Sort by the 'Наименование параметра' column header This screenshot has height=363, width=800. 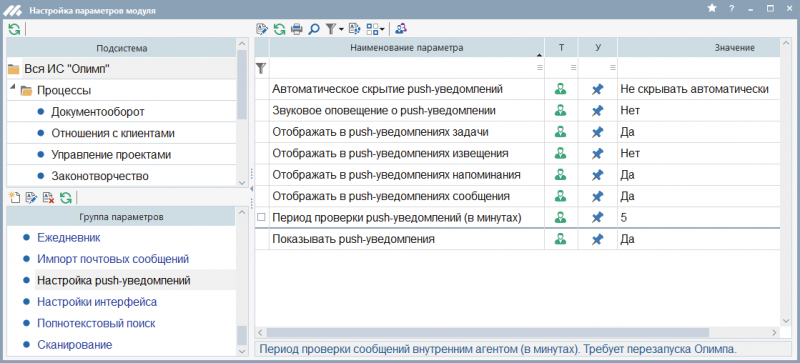[407, 48]
